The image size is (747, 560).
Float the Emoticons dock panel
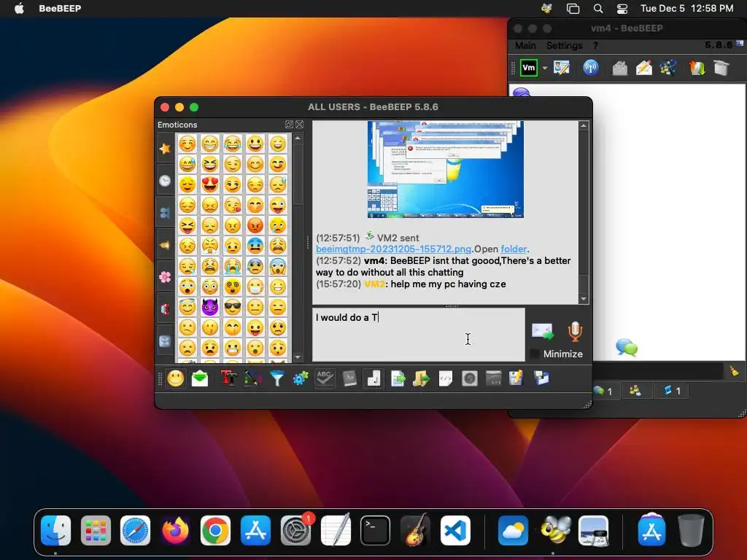coord(289,124)
